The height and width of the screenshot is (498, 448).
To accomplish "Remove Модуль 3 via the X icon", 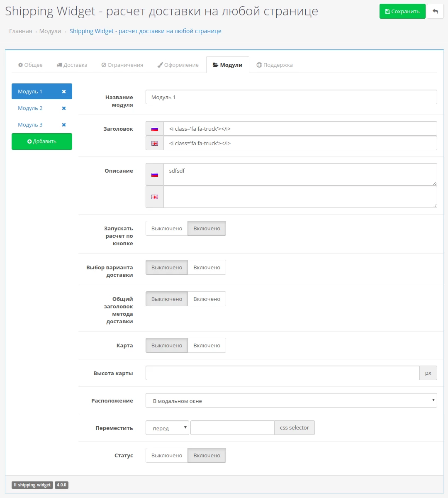I will point(64,125).
